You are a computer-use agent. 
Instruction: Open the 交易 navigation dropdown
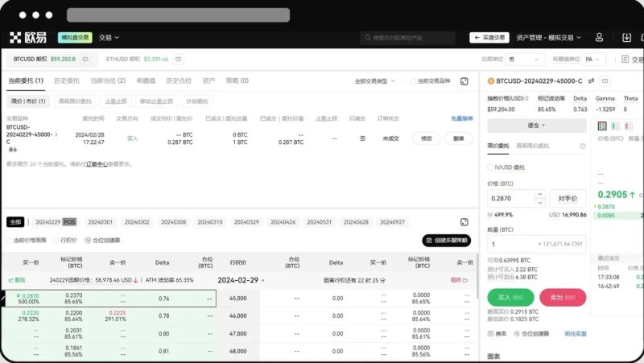tap(109, 37)
